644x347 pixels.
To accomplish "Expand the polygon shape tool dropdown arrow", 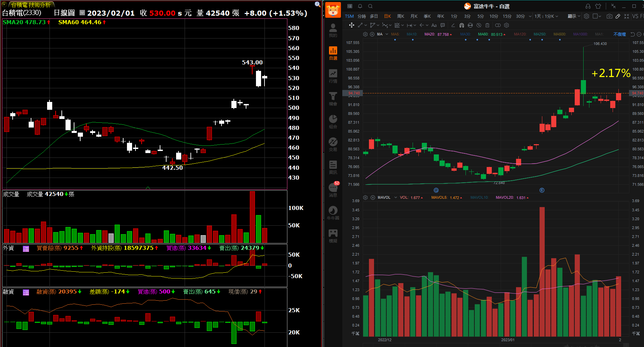I will click(378, 25).
